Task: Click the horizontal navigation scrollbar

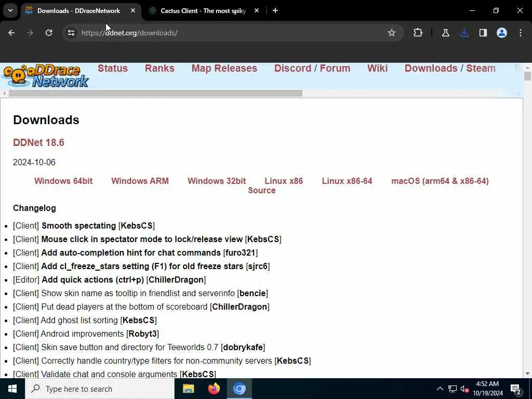Action: coord(155,94)
